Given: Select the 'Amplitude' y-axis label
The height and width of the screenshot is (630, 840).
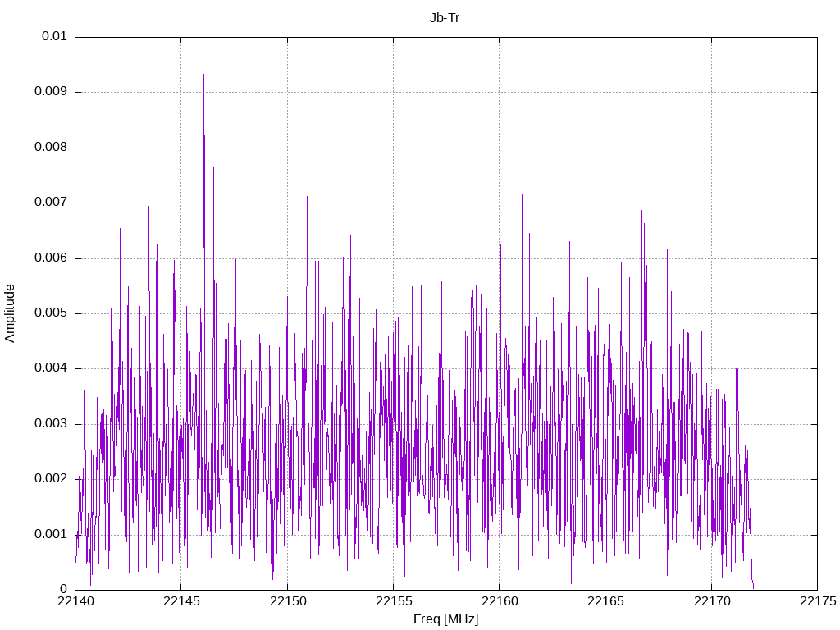Looking at the screenshot, I should point(10,313).
